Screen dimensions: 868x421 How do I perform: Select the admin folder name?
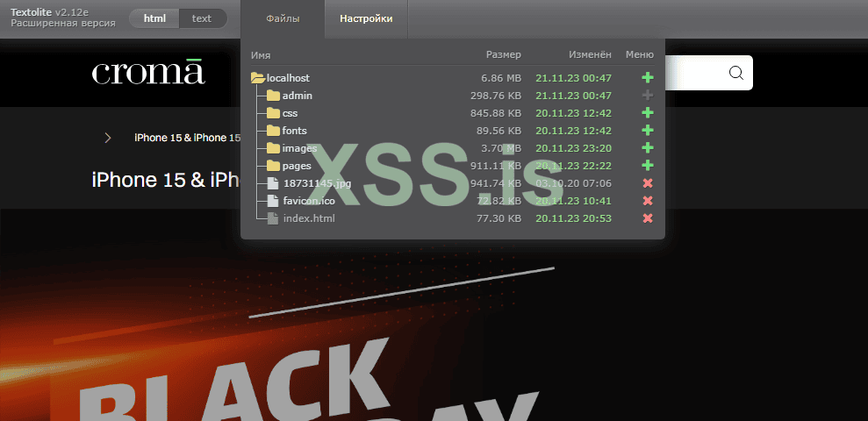(298, 96)
